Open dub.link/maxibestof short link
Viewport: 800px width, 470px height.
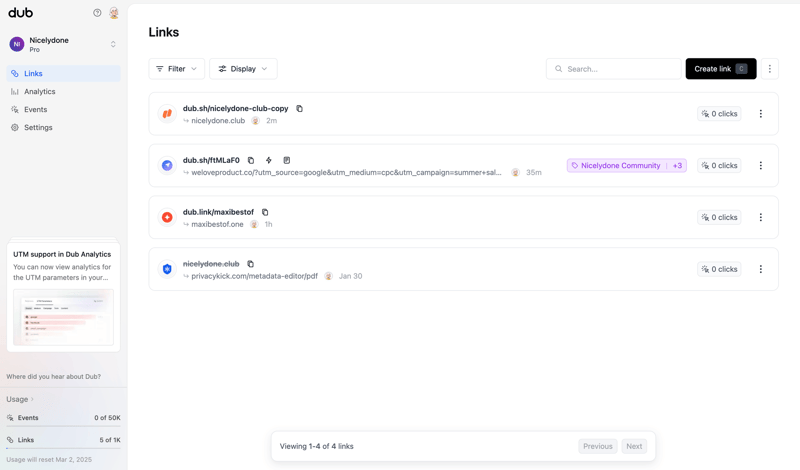pos(218,212)
